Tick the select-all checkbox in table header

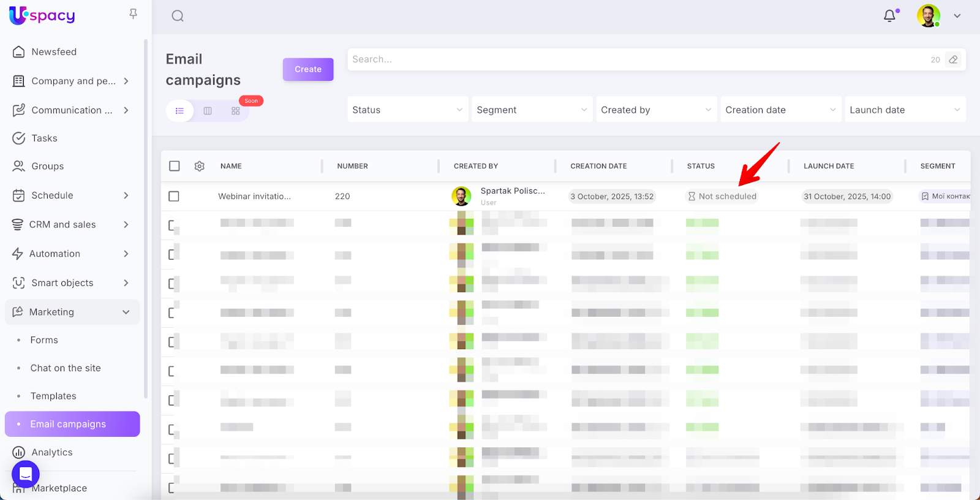click(175, 166)
